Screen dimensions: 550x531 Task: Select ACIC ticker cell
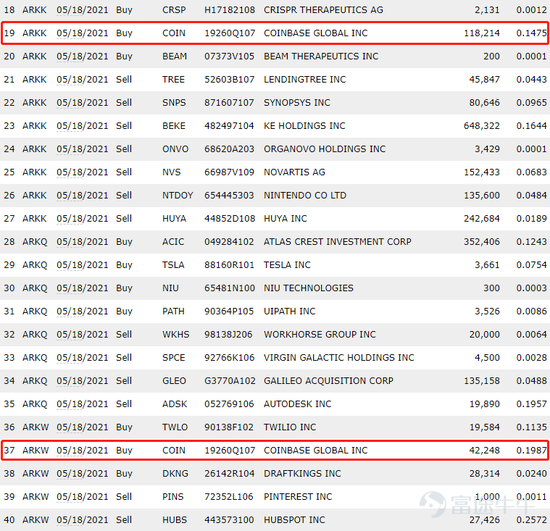173,241
